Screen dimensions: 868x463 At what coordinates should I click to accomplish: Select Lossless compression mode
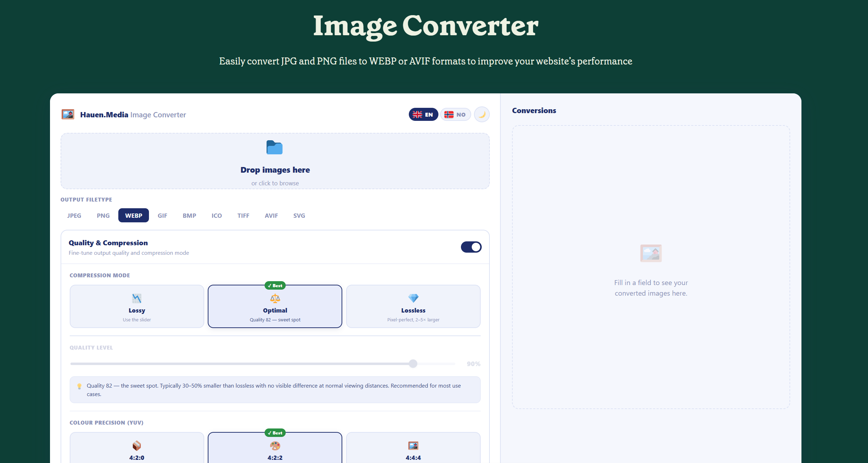coord(413,306)
